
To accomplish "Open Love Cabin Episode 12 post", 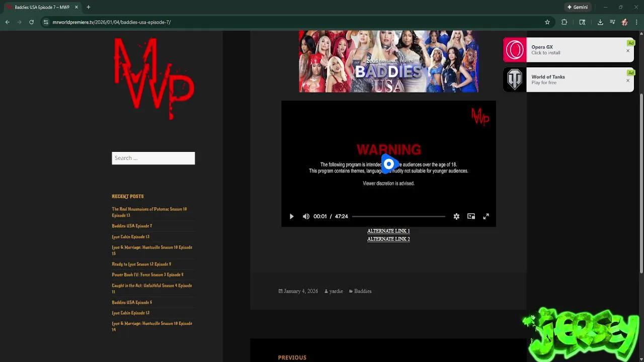I will 130,313.
